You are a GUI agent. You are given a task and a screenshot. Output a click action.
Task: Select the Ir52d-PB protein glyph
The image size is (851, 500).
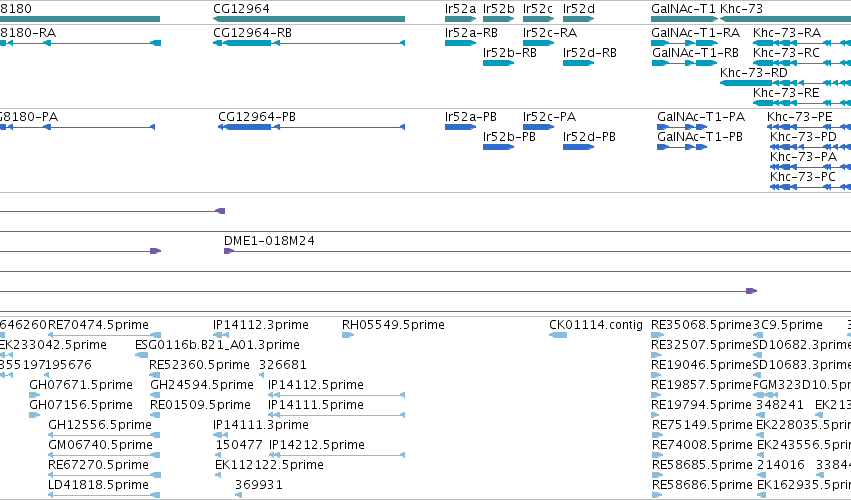[579, 147]
